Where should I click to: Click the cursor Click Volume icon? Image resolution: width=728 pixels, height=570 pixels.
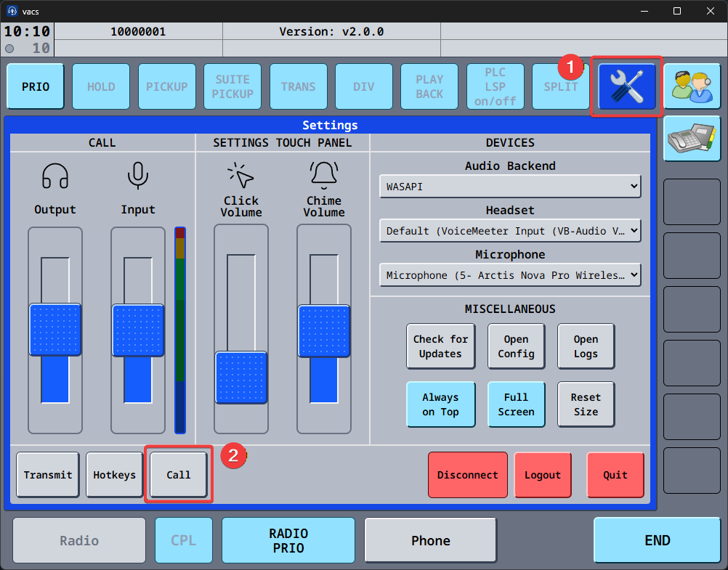click(x=240, y=176)
